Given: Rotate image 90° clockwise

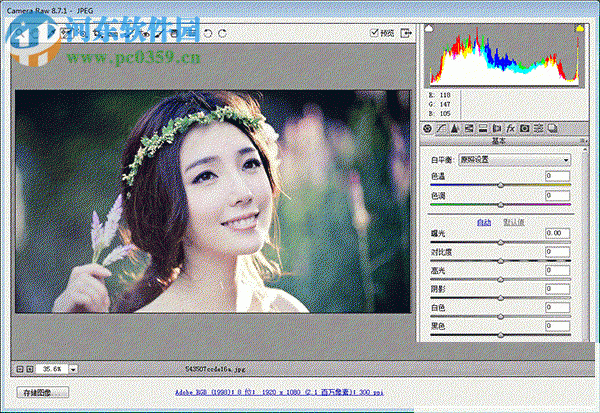Looking at the screenshot, I should tap(222, 33).
